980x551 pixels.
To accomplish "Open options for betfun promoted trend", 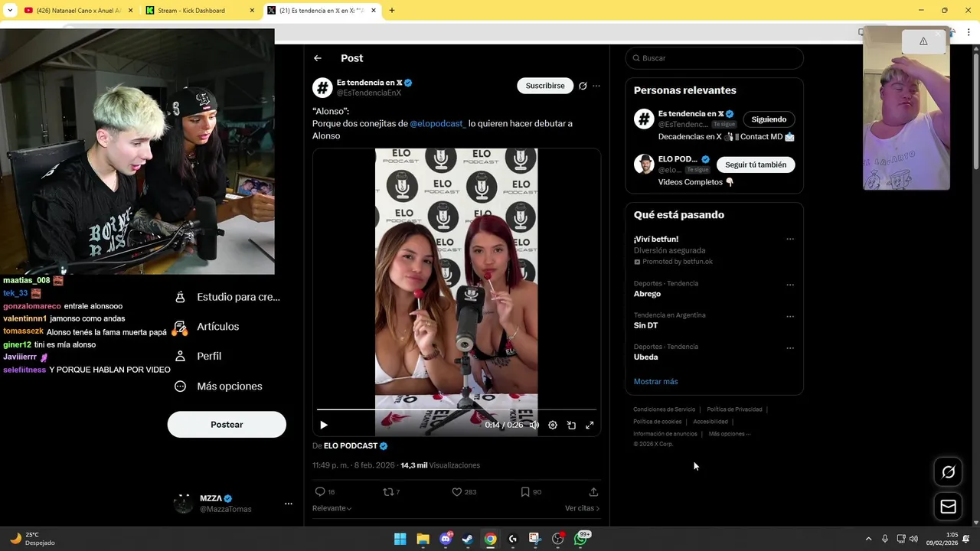I will click(x=790, y=239).
